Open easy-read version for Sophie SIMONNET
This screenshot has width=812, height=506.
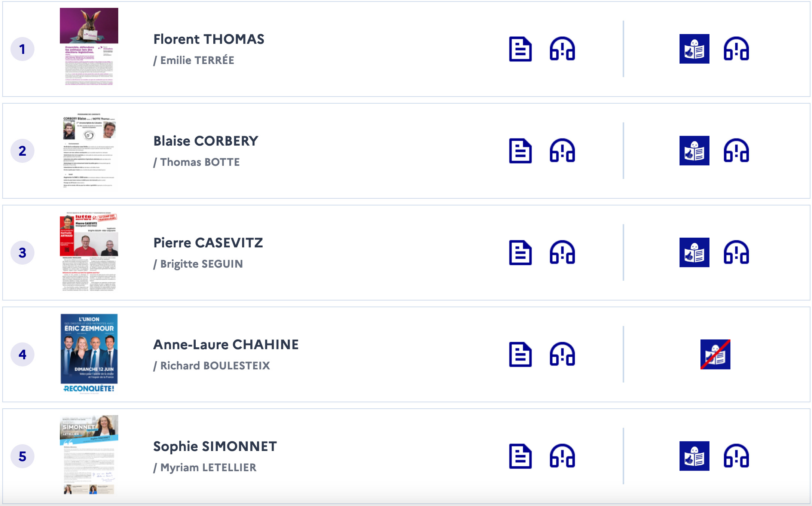[x=694, y=456]
